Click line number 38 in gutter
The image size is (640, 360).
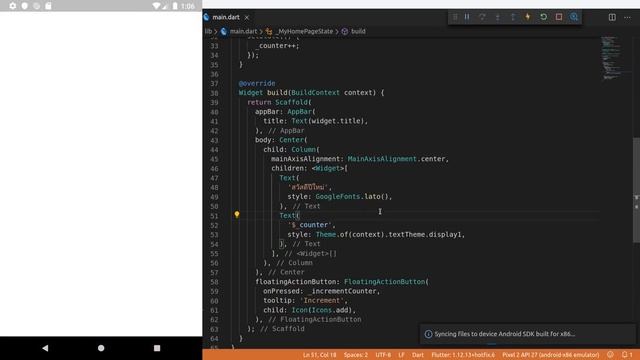click(214, 93)
